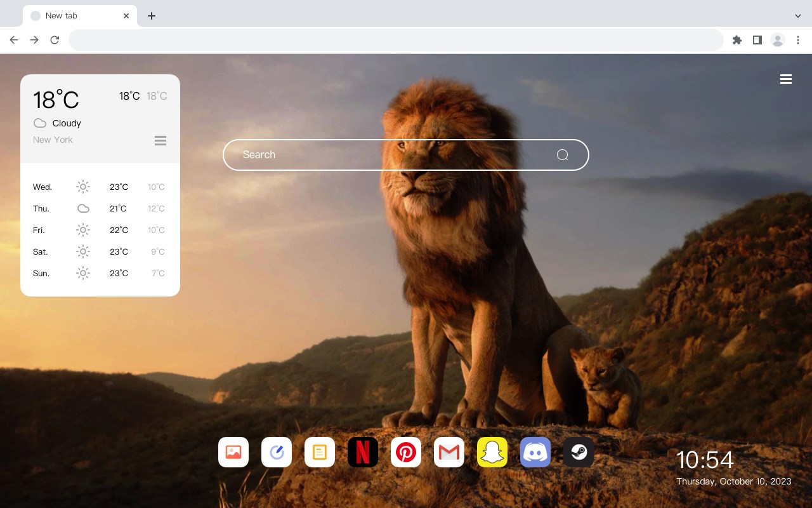Screen dimensions: 812x508
Task: Open the weather widget menu icon
Action: (160, 140)
